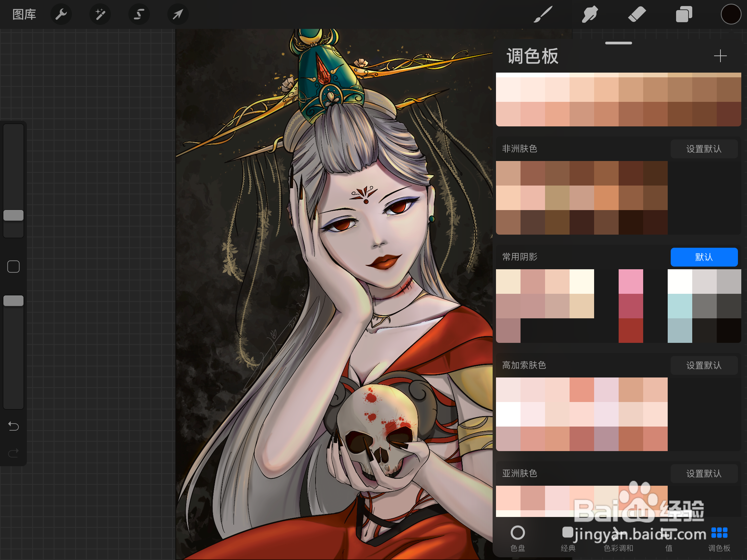Screen dimensions: 747x560
Task: Click the undo arrow in sidebar
Action: (x=13, y=426)
